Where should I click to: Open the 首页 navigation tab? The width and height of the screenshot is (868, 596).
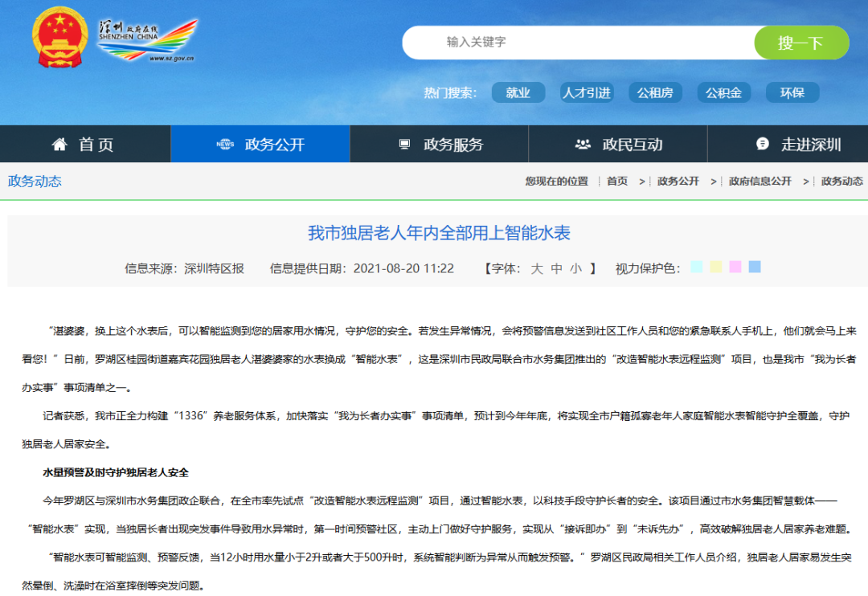(85, 144)
